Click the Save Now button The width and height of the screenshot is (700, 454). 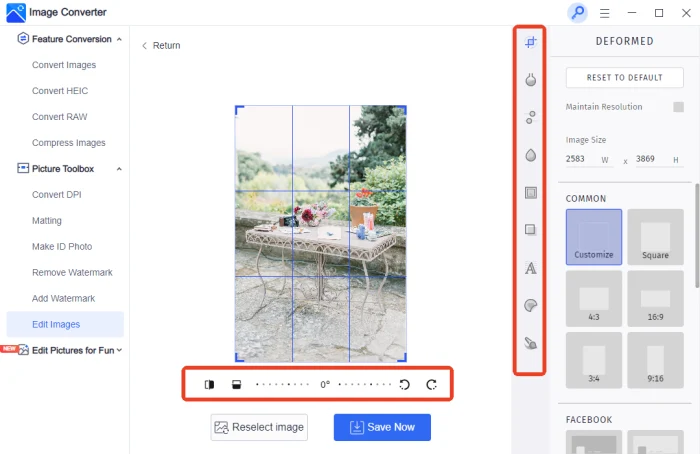[x=382, y=427]
